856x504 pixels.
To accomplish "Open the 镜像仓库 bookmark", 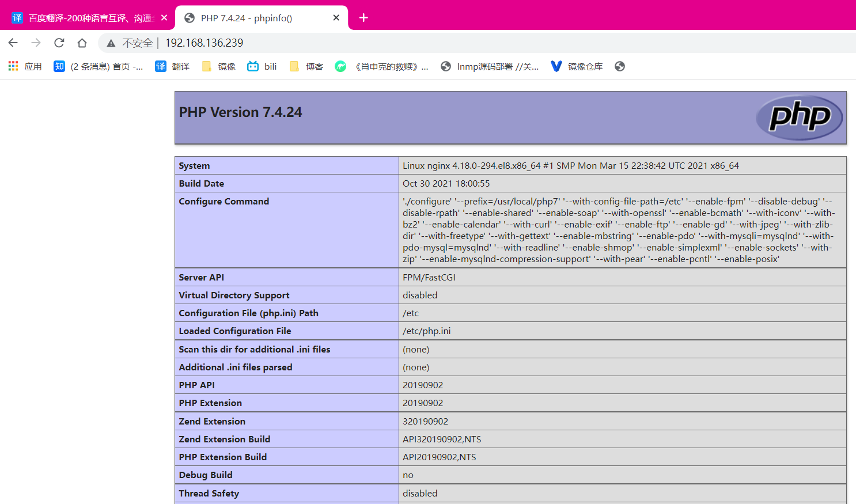I will (577, 66).
